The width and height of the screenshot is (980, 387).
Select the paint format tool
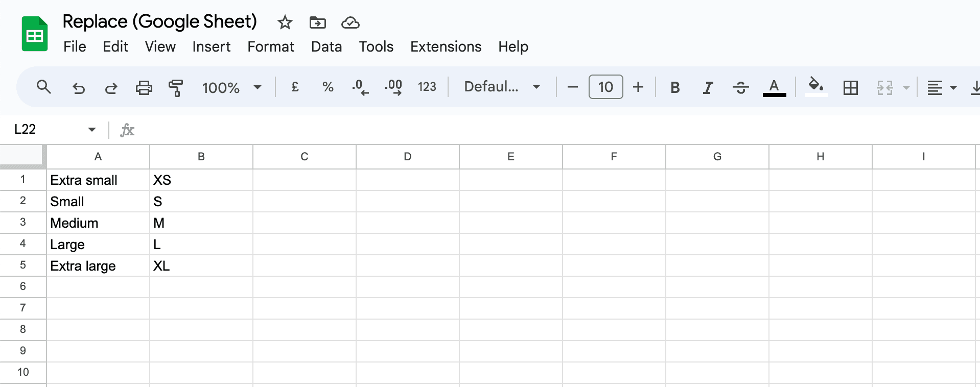176,87
